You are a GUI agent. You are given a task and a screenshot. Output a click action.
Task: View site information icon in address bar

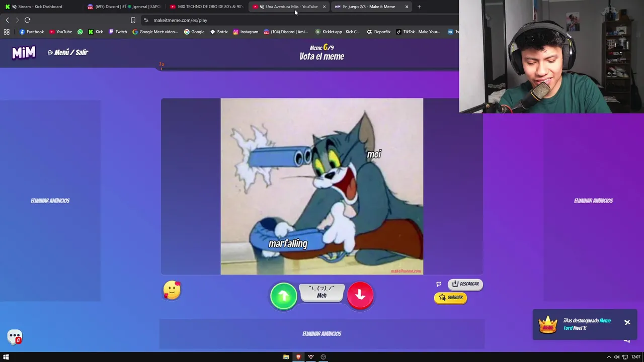[x=146, y=20]
